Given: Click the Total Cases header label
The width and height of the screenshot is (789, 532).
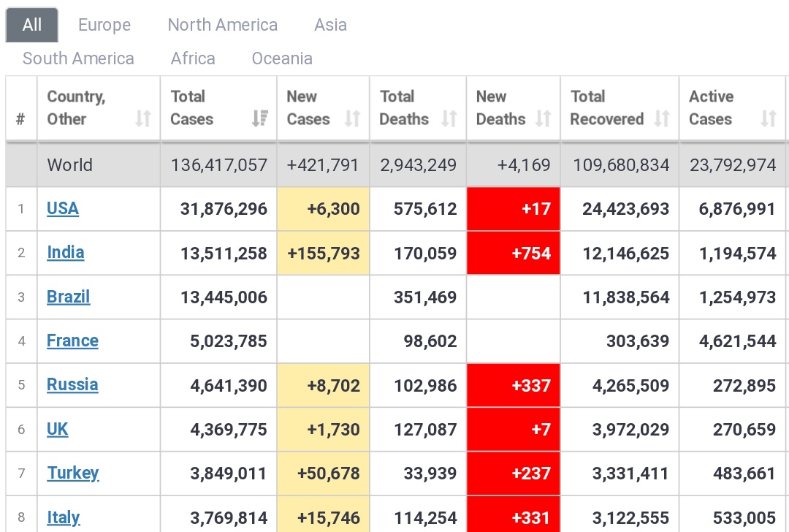Looking at the screenshot, I should [x=191, y=107].
